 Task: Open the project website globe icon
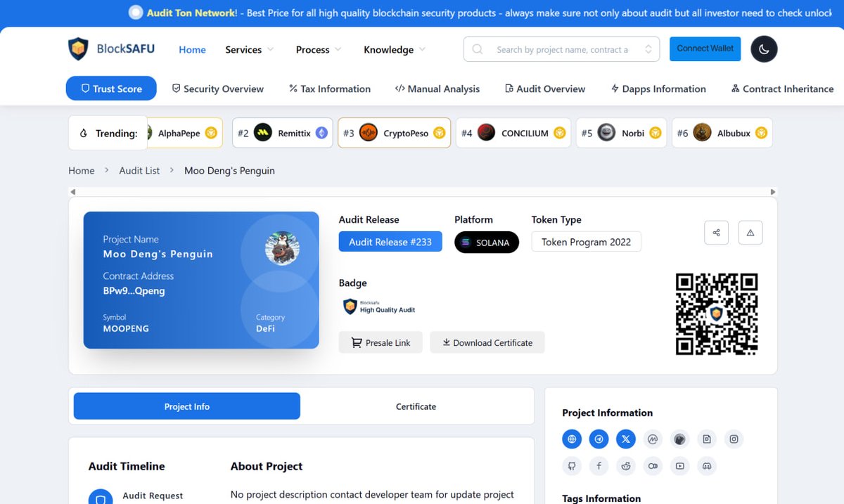(572, 439)
